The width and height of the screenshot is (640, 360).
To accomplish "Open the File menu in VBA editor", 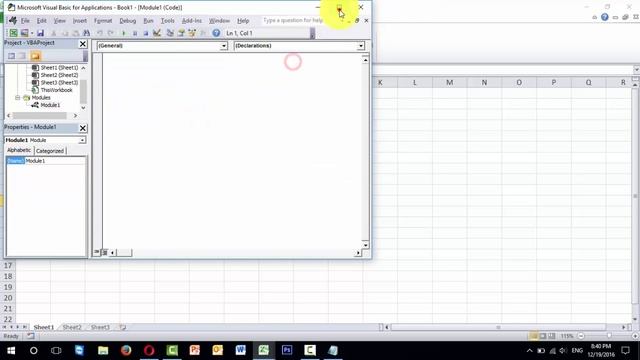I will [25, 20].
